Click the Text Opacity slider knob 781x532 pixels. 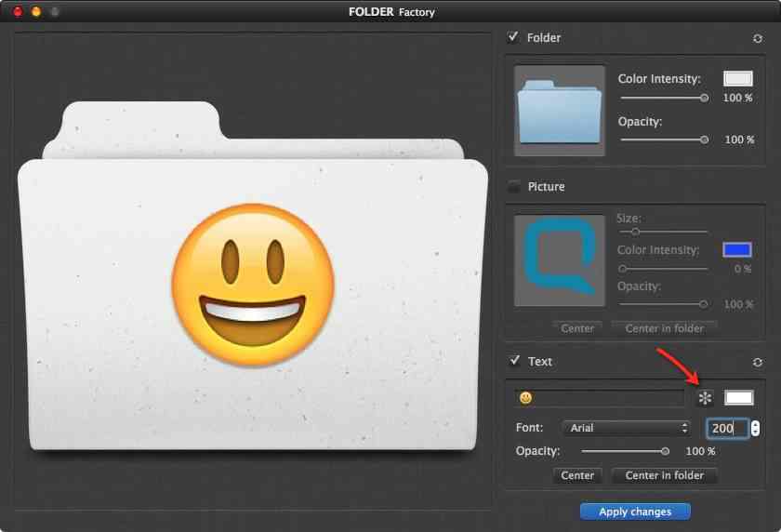point(665,451)
